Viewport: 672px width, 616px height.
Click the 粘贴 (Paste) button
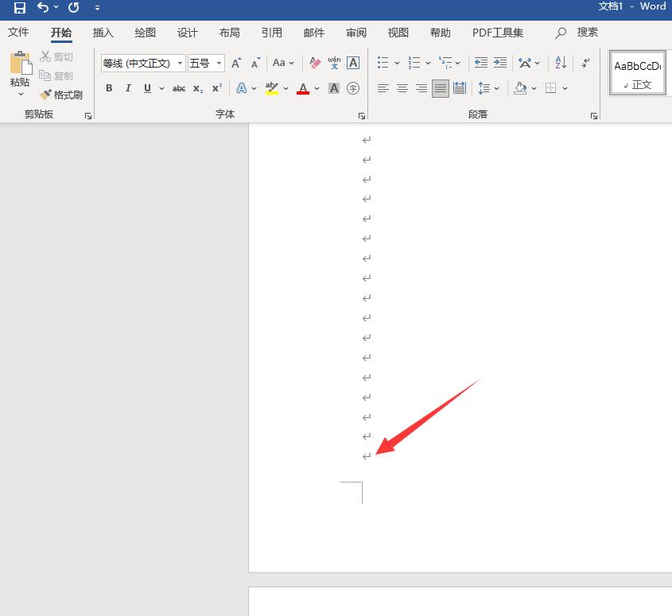20,70
